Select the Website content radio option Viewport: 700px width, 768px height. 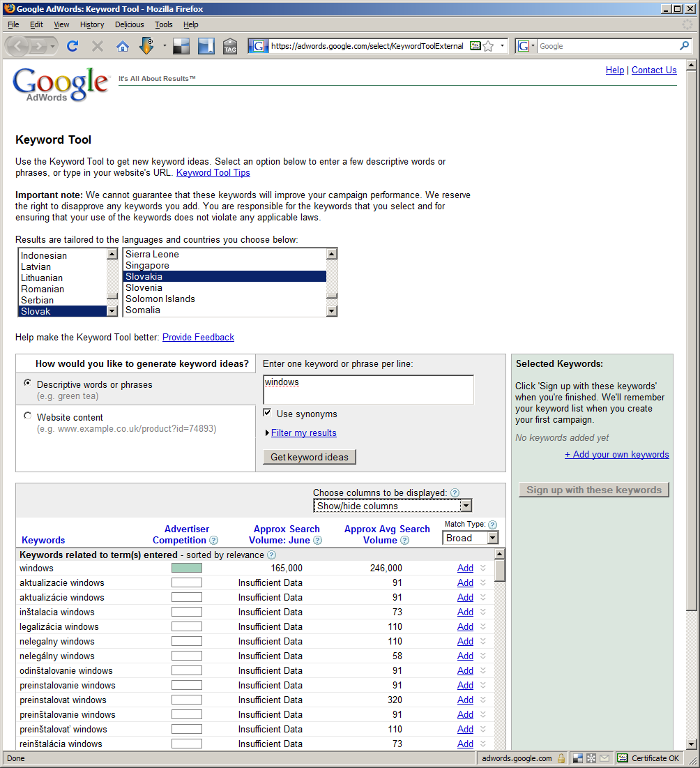[x=28, y=416]
